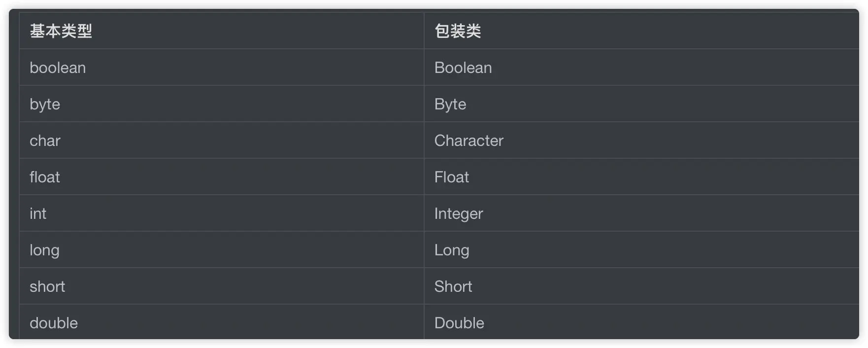Screen dimensions: 868x348
Task: Click the Double wrapper cell
Action: coord(459,323)
